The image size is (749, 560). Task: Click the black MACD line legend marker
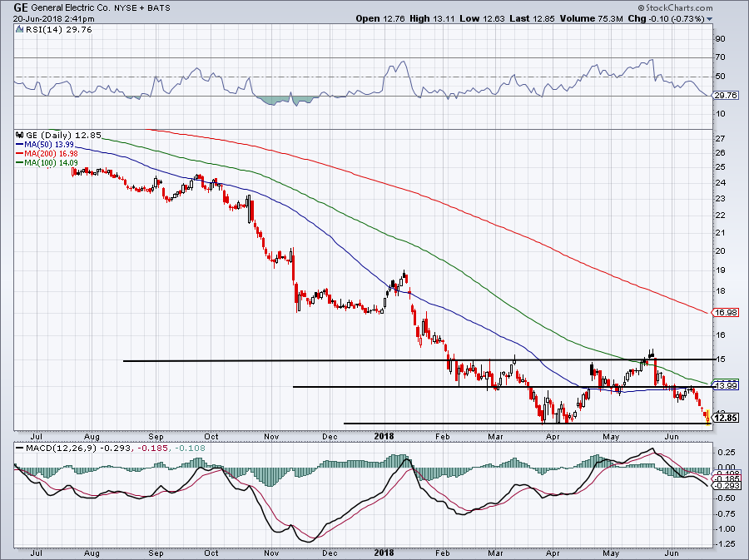pos(19,448)
